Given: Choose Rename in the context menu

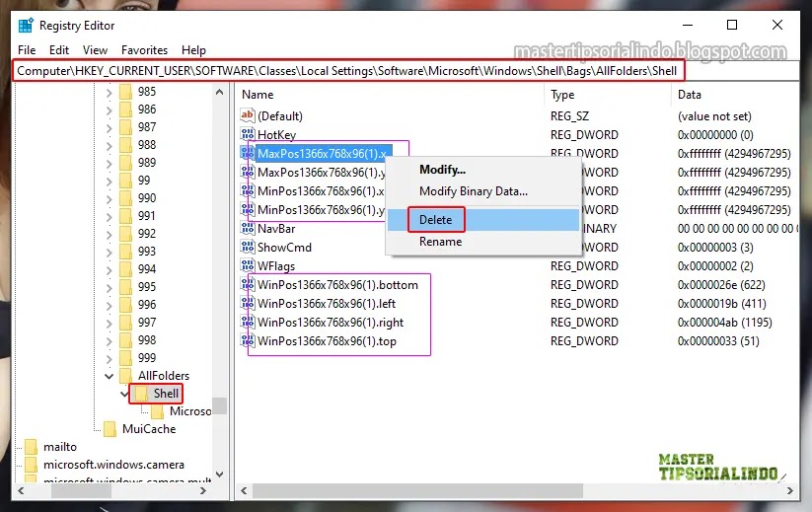Looking at the screenshot, I should (482, 242).
